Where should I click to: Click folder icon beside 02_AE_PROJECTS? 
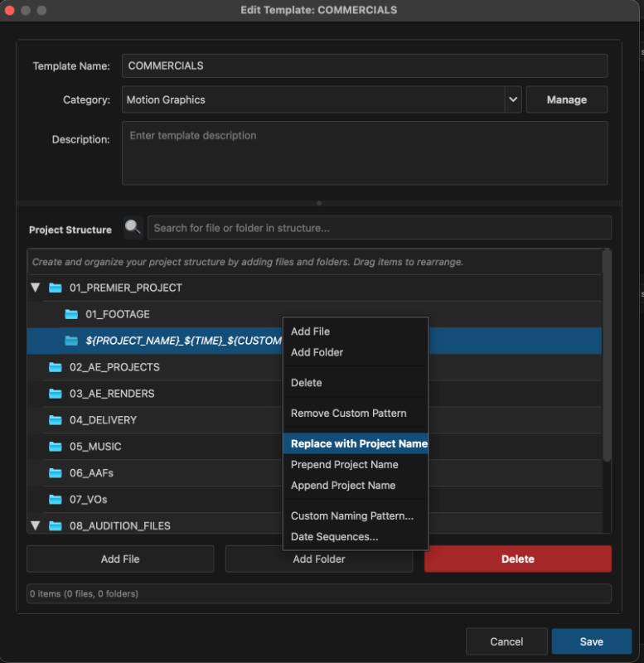point(56,367)
